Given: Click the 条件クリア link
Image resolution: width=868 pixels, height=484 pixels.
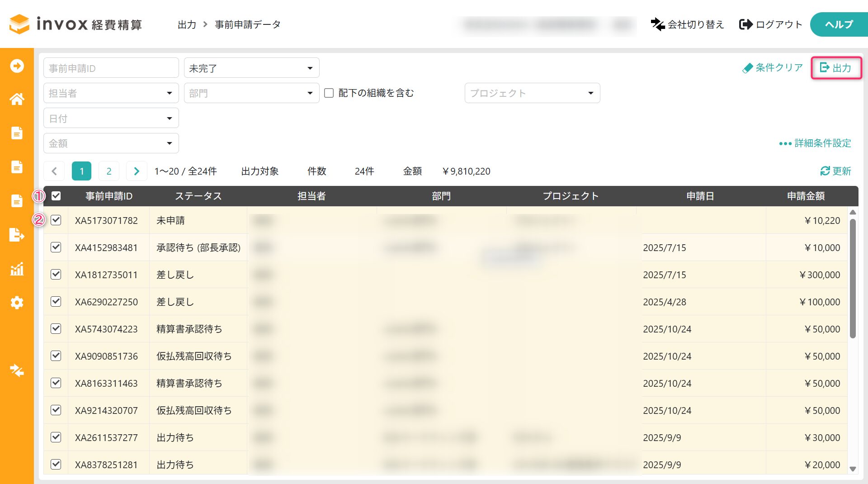Looking at the screenshot, I should click(x=773, y=68).
